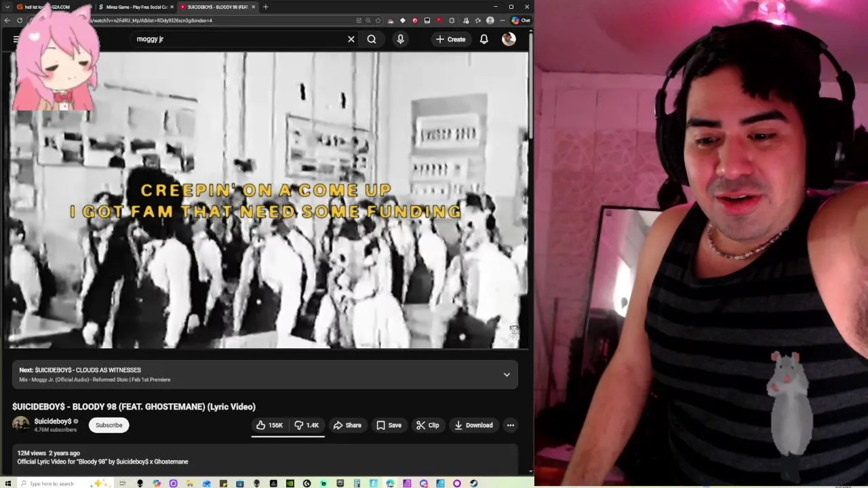
Task: Open Microsoft Edge on the taskbar
Action: point(390,483)
